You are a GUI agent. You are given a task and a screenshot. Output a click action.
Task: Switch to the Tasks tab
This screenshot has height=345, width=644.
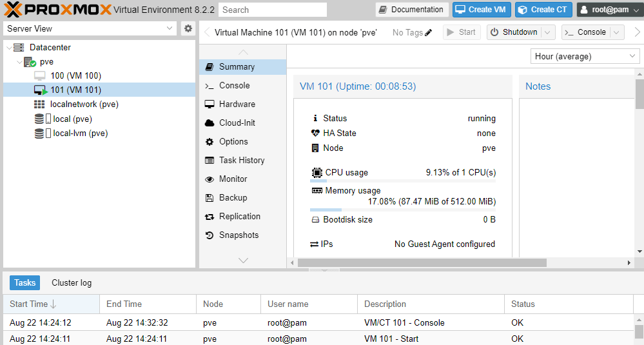pyautogui.click(x=24, y=282)
